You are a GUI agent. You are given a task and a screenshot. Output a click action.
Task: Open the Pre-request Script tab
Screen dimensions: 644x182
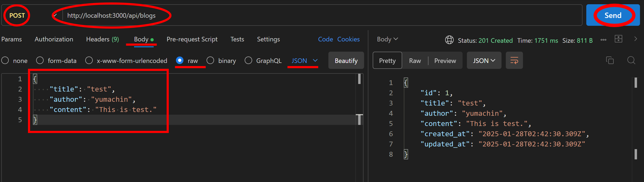point(192,39)
